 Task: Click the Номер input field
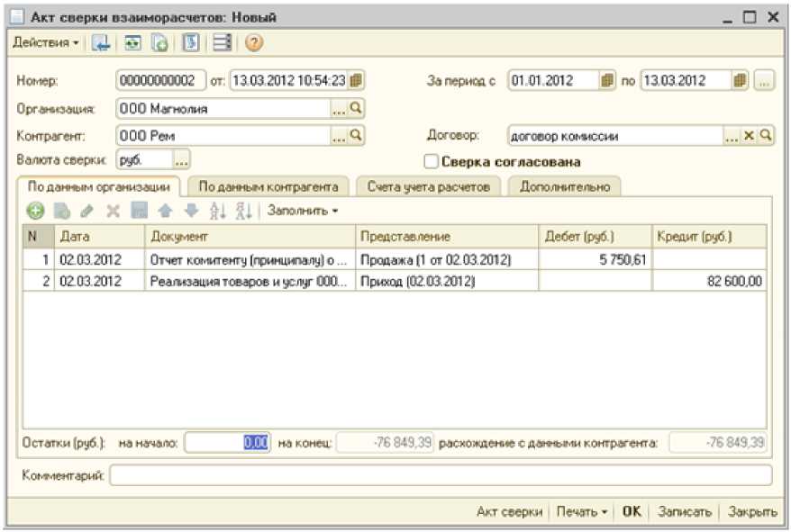(x=161, y=81)
